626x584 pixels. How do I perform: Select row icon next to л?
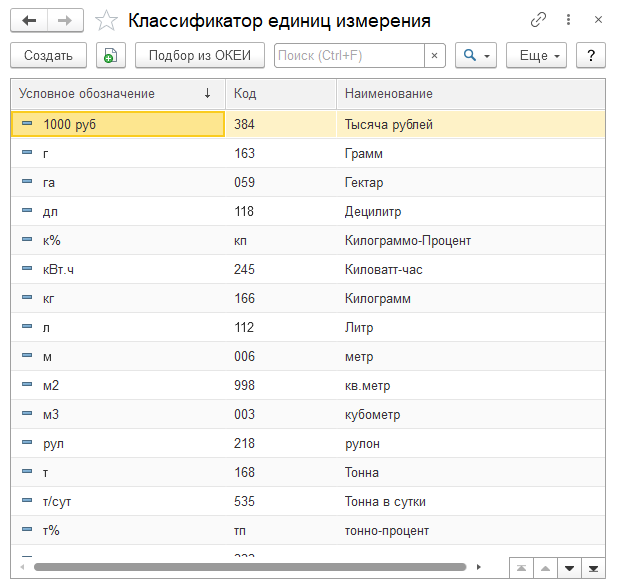(x=27, y=327)
